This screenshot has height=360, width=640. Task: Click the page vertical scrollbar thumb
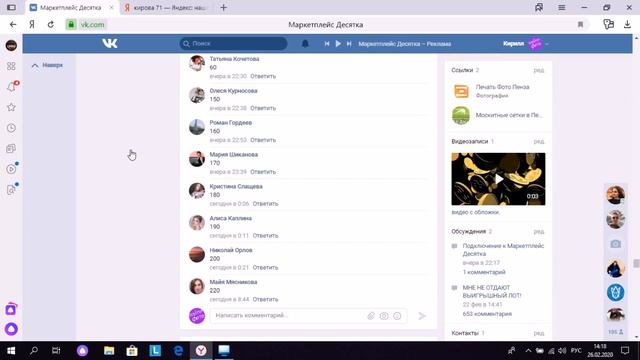tap(636, 264)
